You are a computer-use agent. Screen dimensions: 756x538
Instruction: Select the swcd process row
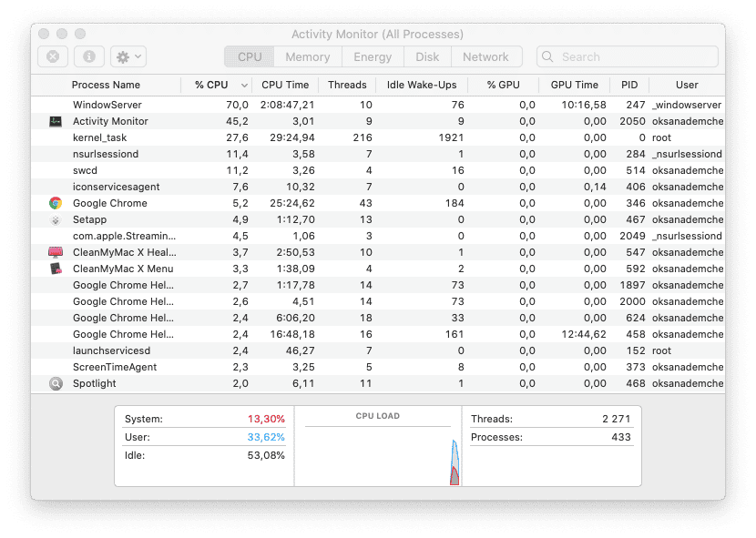tap(378, 170)
